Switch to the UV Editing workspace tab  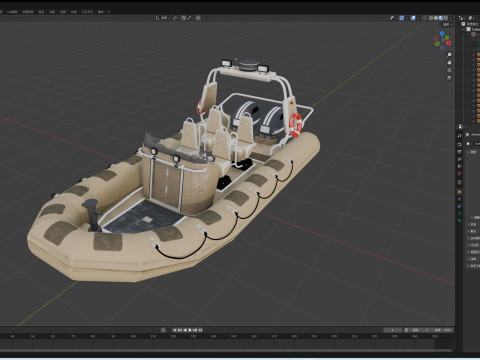point(12,11)
